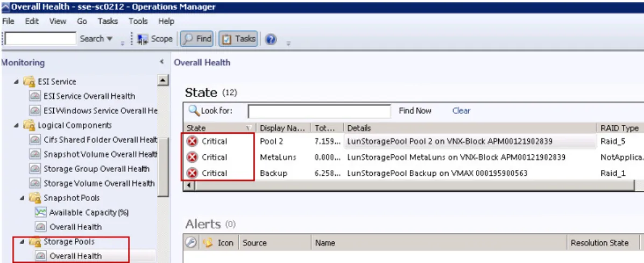This screenshot has height=263, width=644.
Task: Click the Raid_5 RAID type cell
Action: point(613,141)
